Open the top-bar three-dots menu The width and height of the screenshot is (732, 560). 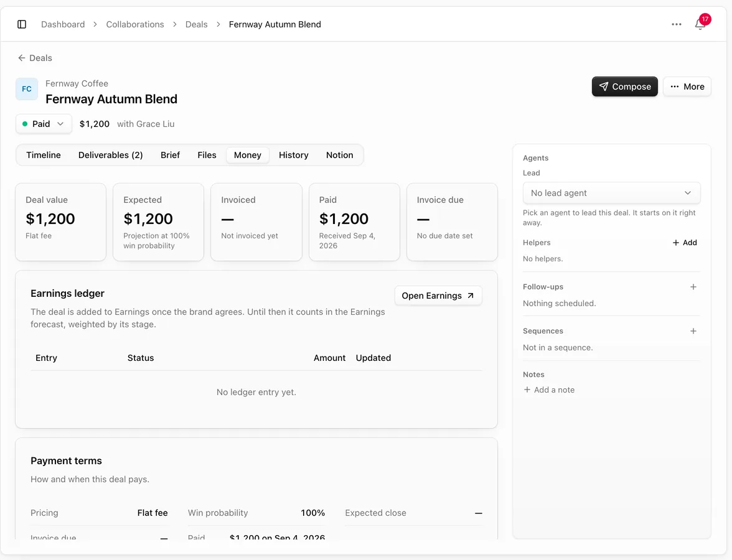[x=677, y=24]
